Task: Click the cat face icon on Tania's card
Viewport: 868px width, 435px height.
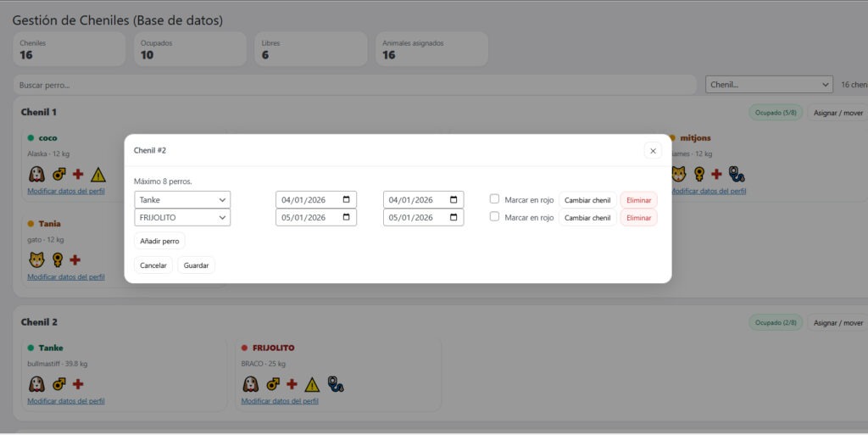Action: 36,259
